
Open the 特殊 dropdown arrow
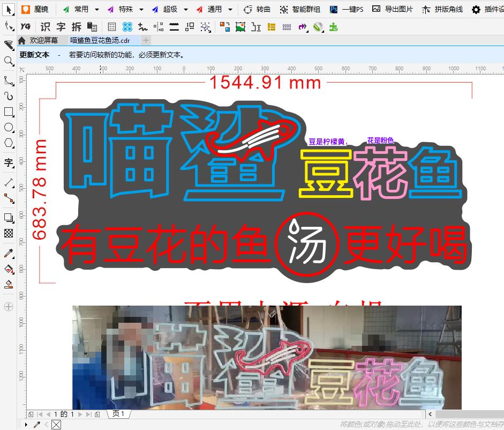[141, 10]
